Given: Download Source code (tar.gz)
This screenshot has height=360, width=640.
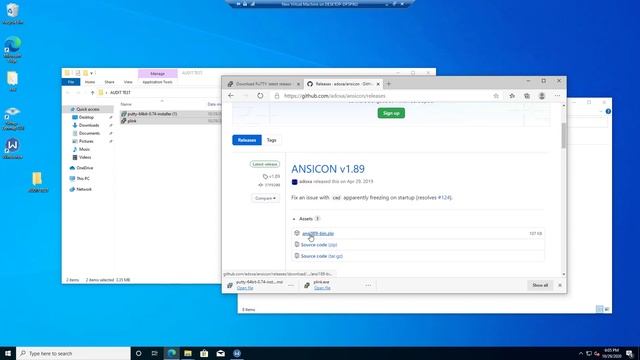Looking at the screenshot, I should [x=322, y=256].
